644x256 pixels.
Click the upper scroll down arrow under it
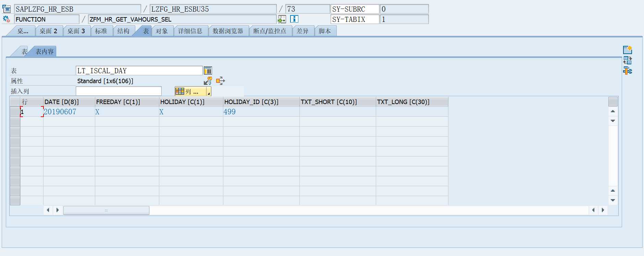613,121
